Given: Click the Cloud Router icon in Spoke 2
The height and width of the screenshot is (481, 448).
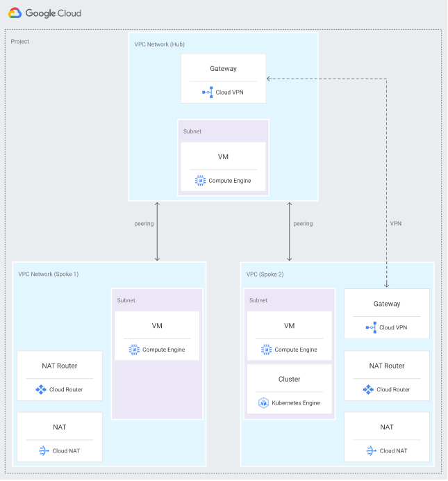Looking at the screenshot, I should (x=368, y=389).
